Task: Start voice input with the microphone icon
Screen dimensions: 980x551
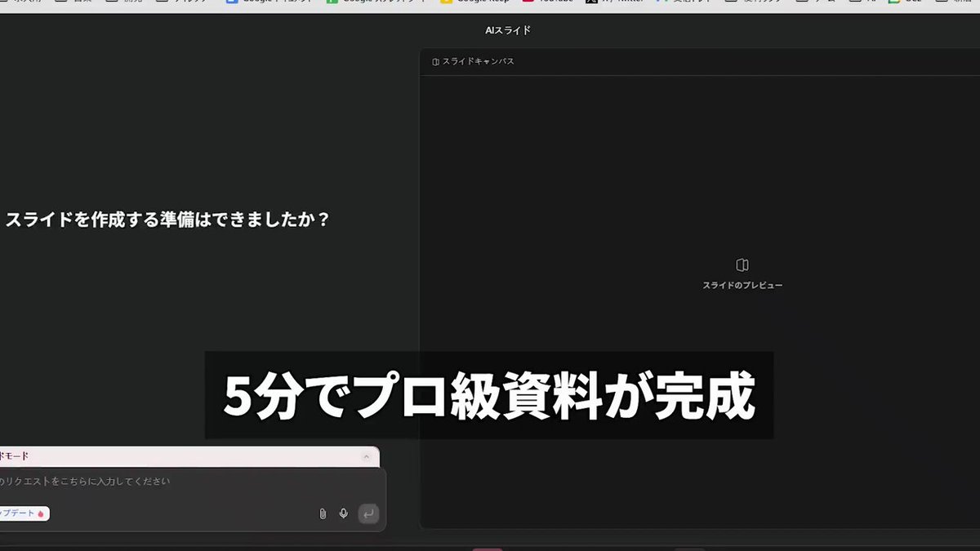Action: [x=344, y=513]
